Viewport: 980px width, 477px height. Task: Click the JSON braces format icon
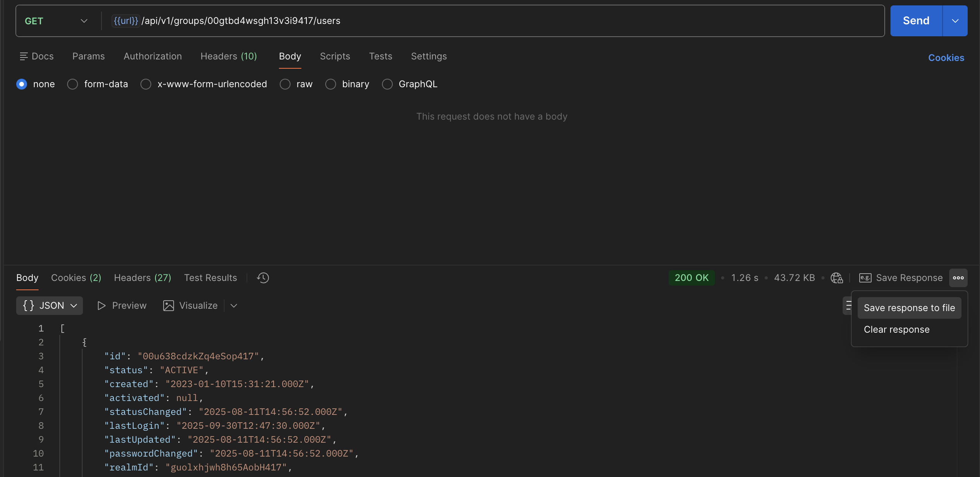(x=29, y=306)
